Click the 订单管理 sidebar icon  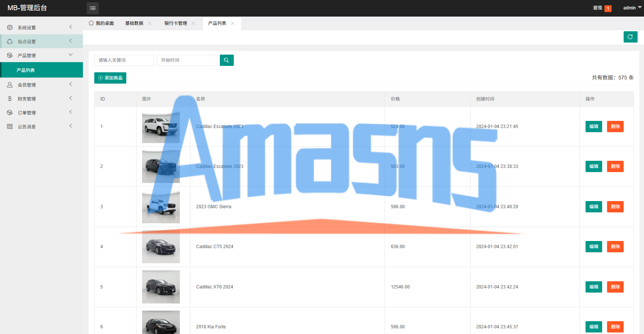(x=10, y=113)
